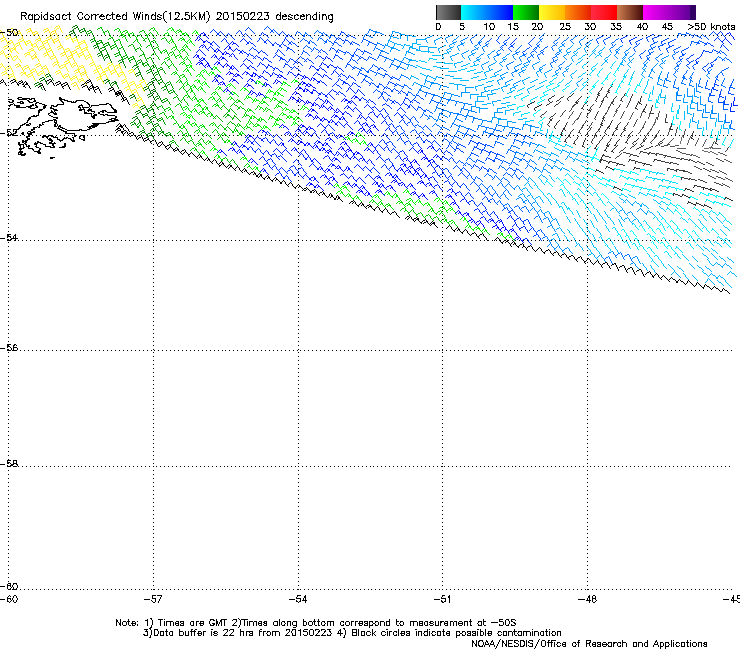Click the latitude axis label '-50'

9,33
